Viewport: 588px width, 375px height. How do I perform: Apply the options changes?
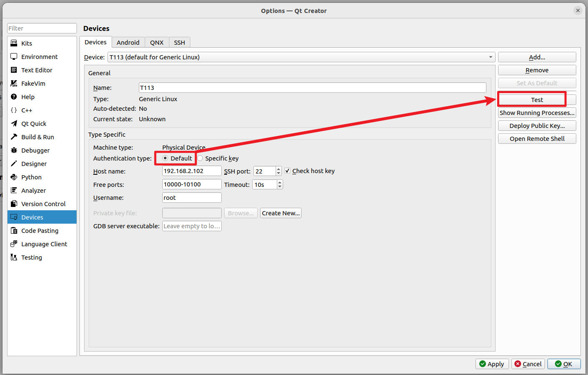click(492, 364)
